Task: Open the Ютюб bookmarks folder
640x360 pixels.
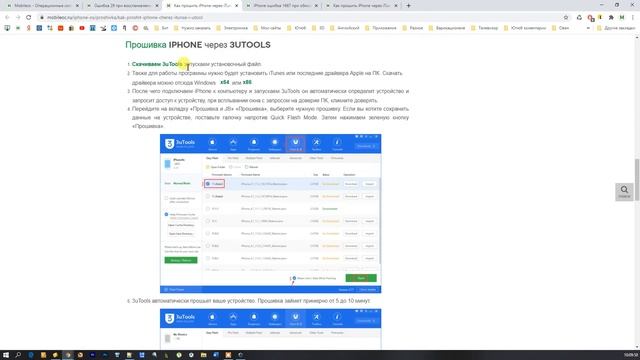Action: pos(296,28)
